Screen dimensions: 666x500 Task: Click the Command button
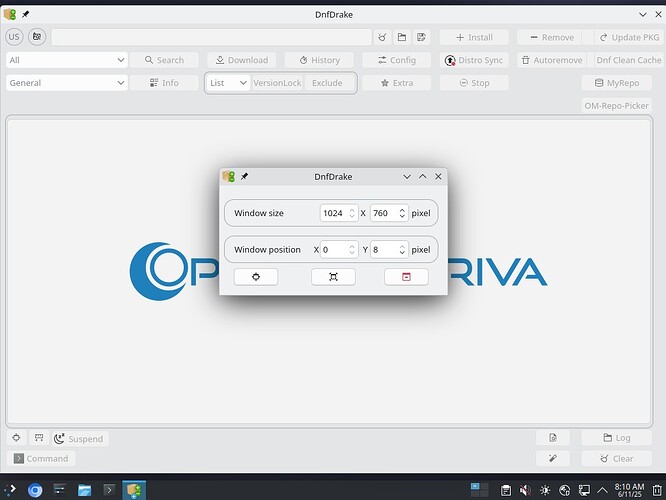pos(41,458)
